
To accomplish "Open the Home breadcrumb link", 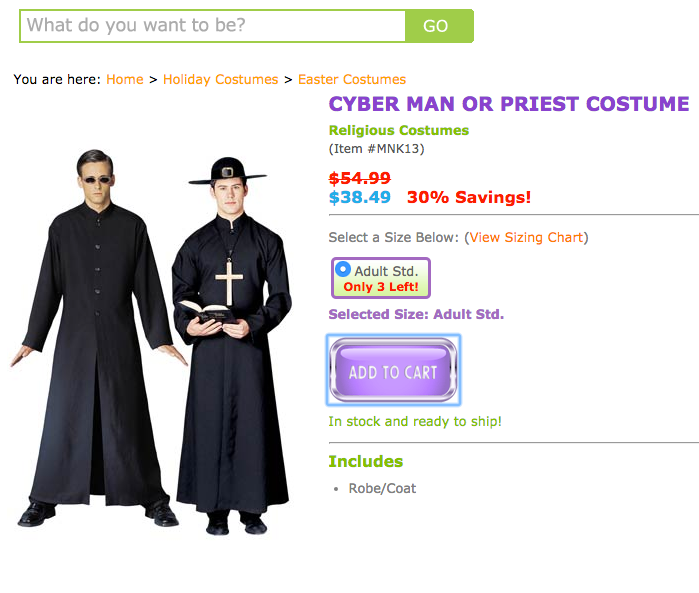I will tap(125, 79).
